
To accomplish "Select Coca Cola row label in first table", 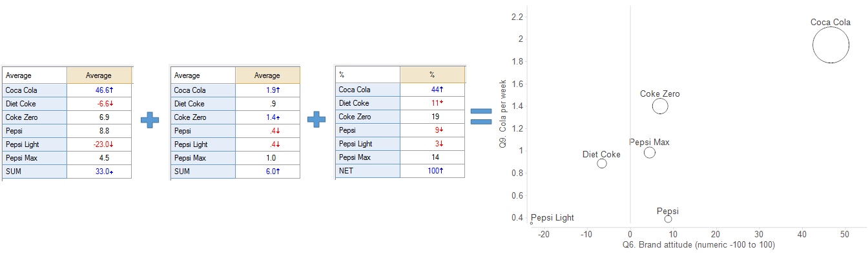I will 34,90.
